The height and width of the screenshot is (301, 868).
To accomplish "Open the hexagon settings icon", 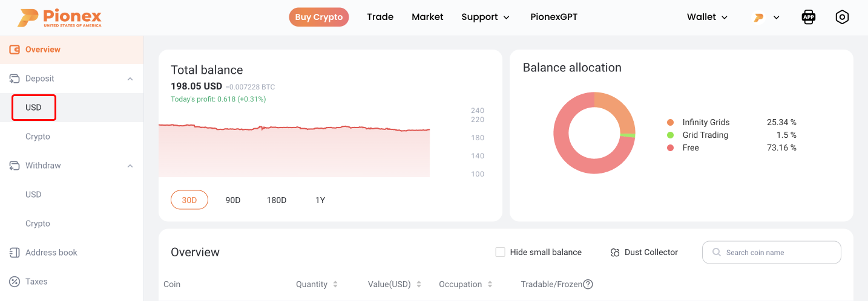I will pyautogui.click(x=842, y=17).
